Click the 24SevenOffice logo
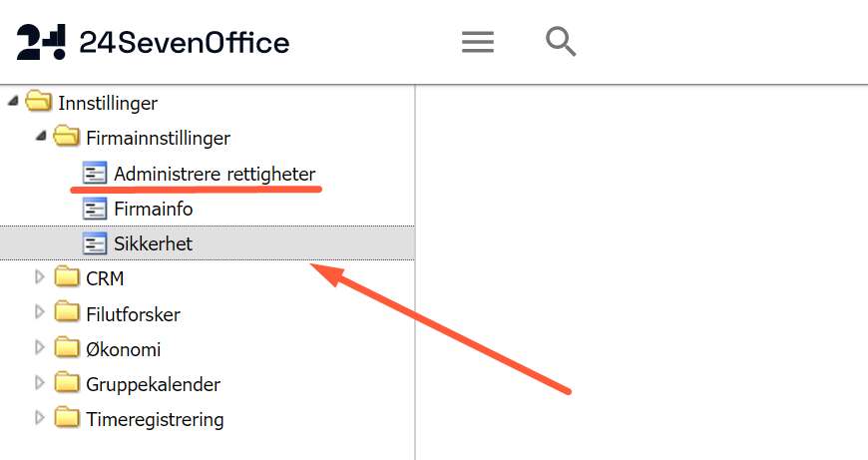Viewport: 868px width, 460px height. [154, 42]
